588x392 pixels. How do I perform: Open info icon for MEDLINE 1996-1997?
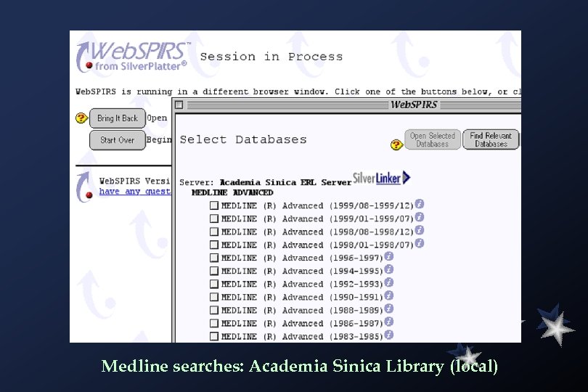[389, 256]
